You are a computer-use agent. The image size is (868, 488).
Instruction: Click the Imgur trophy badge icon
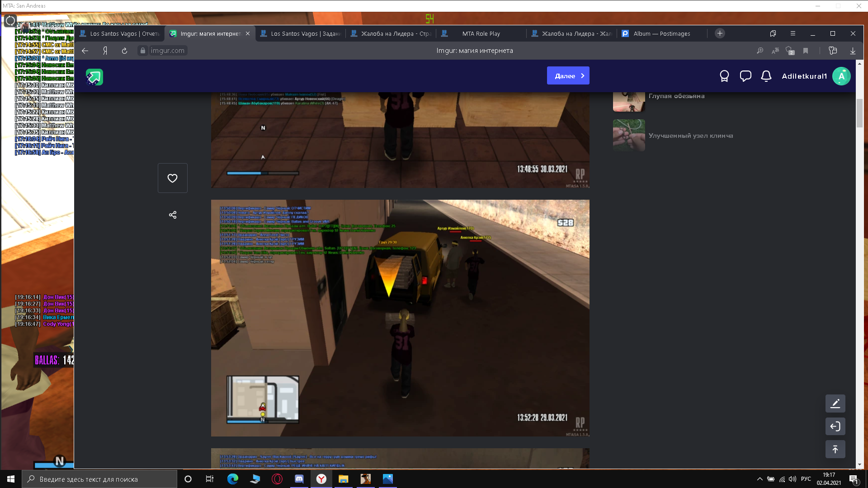tap(724, 76)
